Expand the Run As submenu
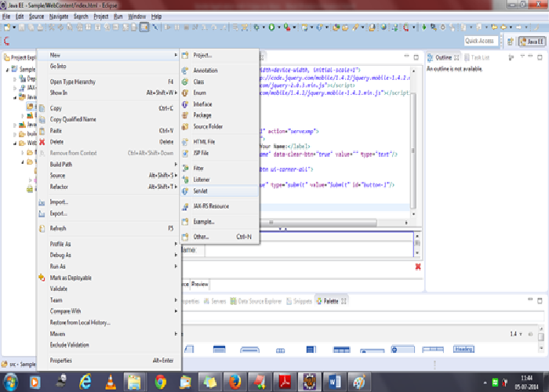Viewport: 549px width, 392px height. coord(109,267)
